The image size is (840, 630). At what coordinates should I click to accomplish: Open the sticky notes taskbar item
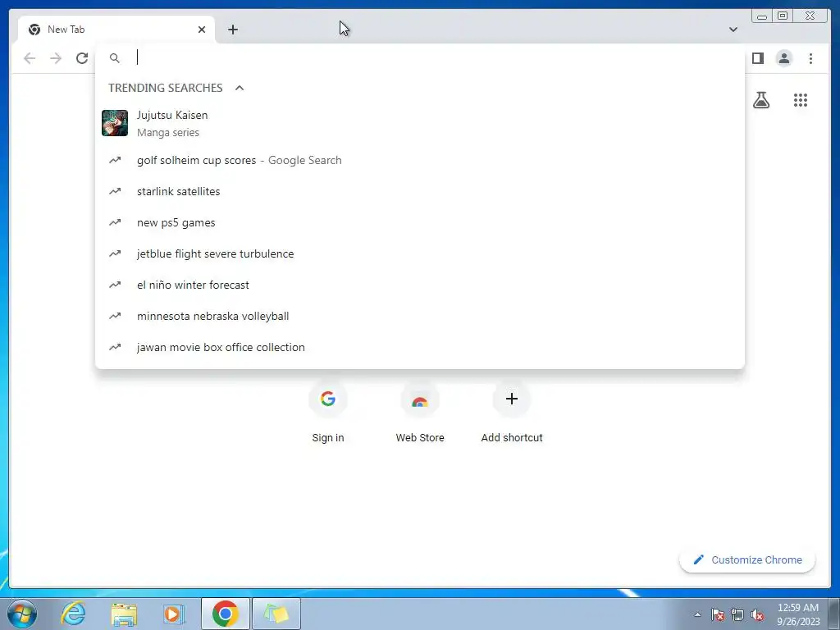(276, 614)
